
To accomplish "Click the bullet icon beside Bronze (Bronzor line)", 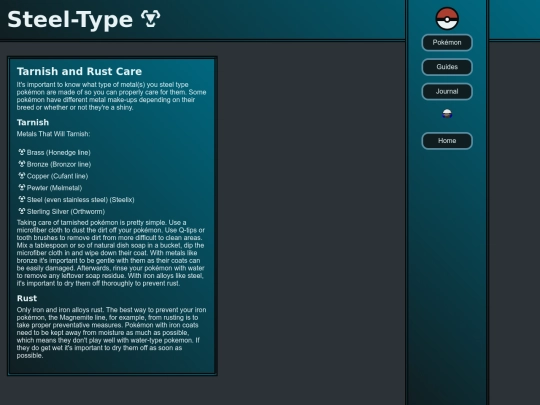I will (x=22, y=164).
